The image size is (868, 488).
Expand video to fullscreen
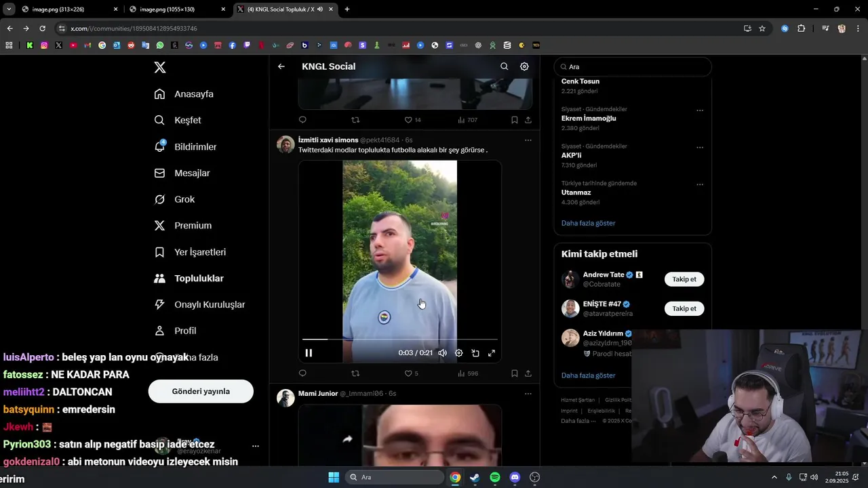492,352
